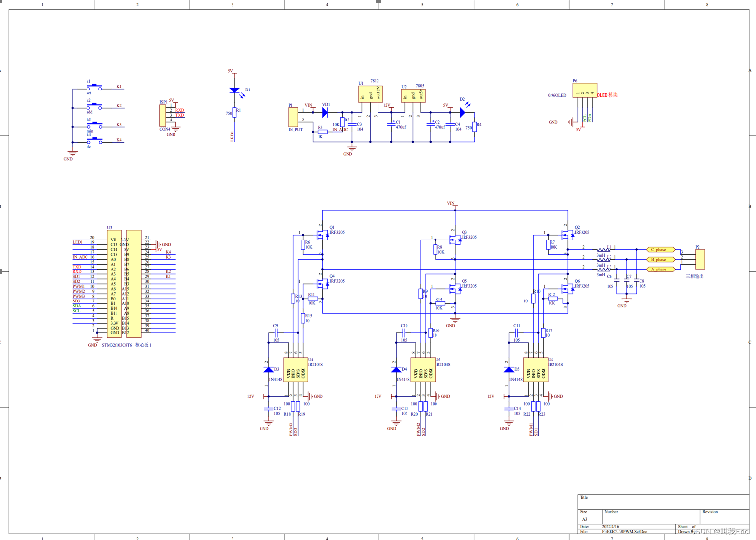
Task: Select the U2 7805 regulator block
Action: (x=413, y=95)
